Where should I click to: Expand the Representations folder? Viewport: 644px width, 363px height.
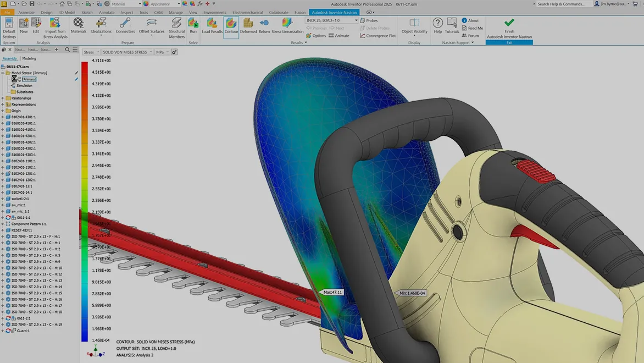coord(3,105)
